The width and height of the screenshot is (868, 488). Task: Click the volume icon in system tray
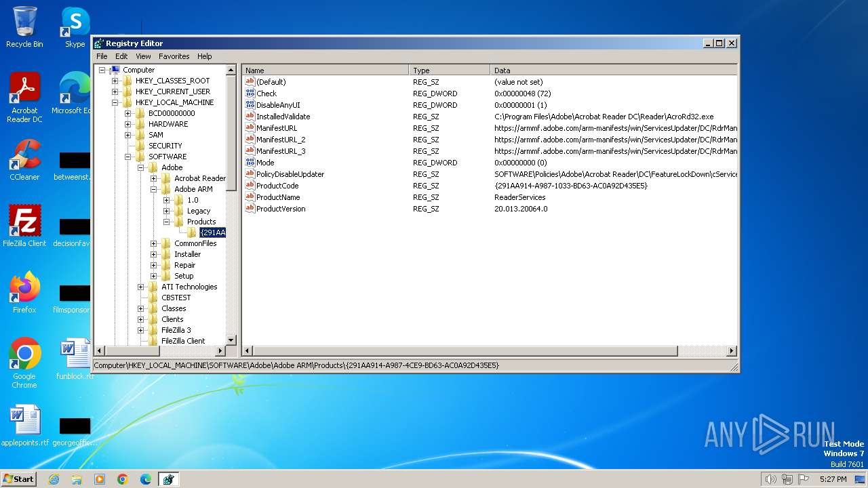771,479
